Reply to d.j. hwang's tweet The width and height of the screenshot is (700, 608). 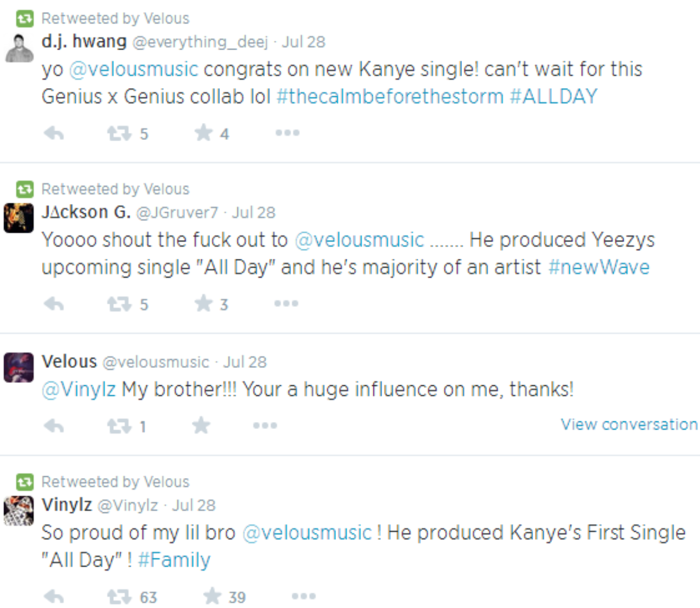[x=54, y=133]
